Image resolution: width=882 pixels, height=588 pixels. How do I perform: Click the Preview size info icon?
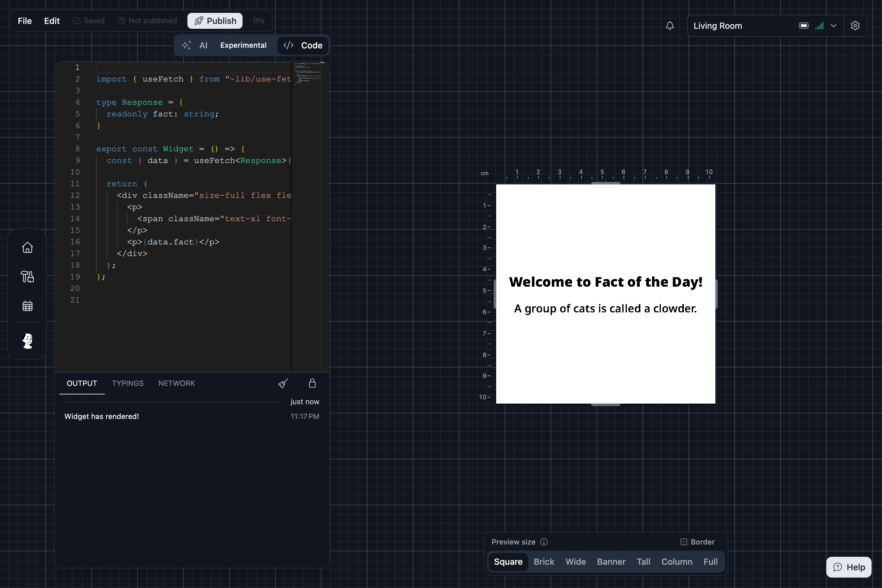544,542
